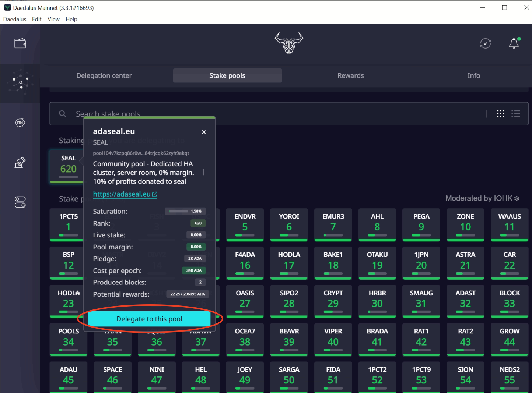Select the YOROI pool ranked 6
Viewport: 532px width, 393px height.
(289, 225)
